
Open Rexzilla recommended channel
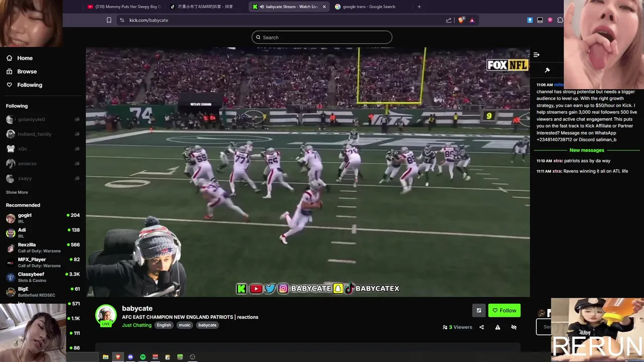(x=42, y=247)
